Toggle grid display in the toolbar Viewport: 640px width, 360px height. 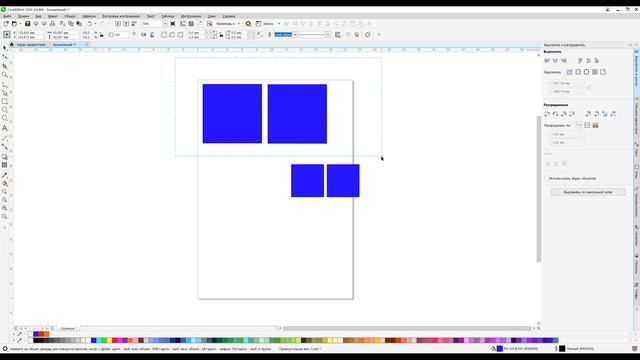pos(191,24)
